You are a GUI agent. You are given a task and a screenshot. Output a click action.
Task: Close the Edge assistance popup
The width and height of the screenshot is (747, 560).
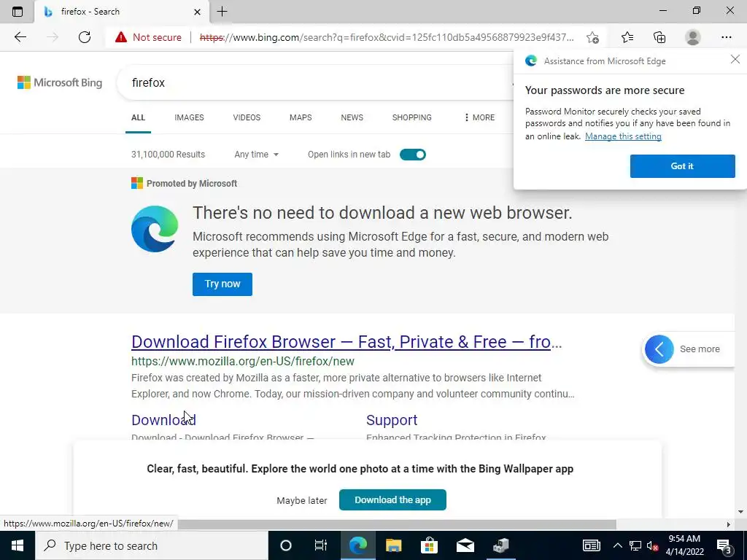click(735, 59)
